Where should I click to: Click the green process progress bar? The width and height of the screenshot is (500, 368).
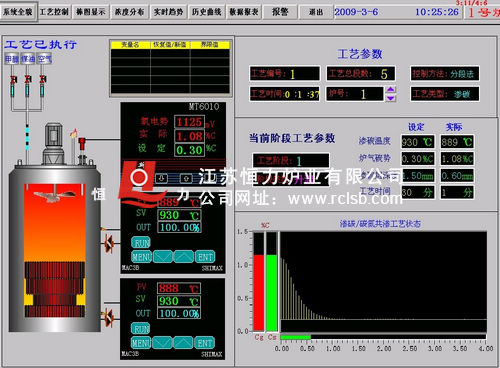point(296,337)
